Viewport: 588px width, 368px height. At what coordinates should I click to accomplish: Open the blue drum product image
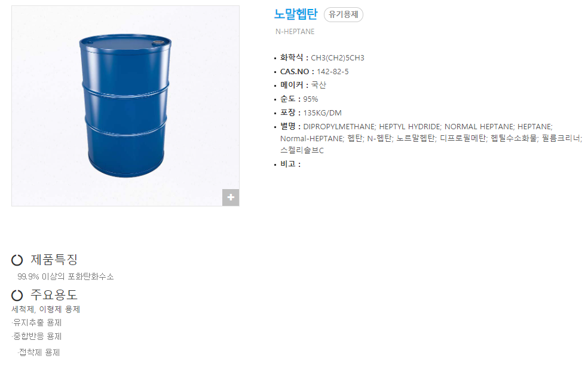[125, 105]
